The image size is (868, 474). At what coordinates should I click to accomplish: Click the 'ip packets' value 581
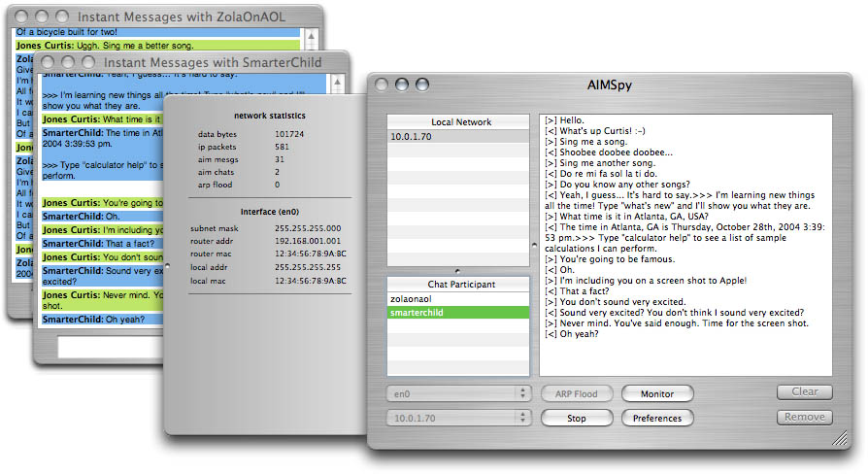[x=282, y=147]
